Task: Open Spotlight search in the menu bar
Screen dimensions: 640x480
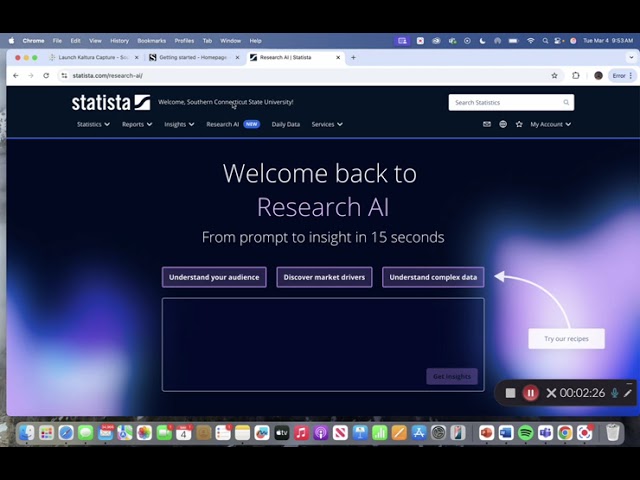Action: pos(545,41)
